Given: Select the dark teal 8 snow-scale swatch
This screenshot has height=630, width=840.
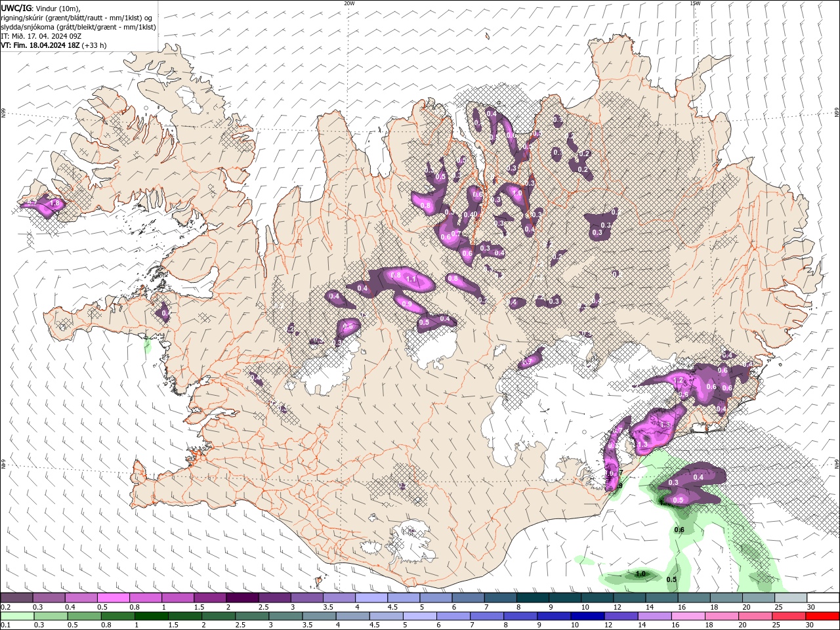Looking at the screenshot, I should coord(532,598).
